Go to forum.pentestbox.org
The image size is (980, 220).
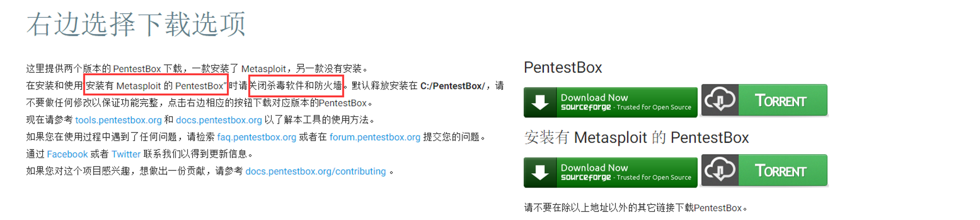(375, 137)
